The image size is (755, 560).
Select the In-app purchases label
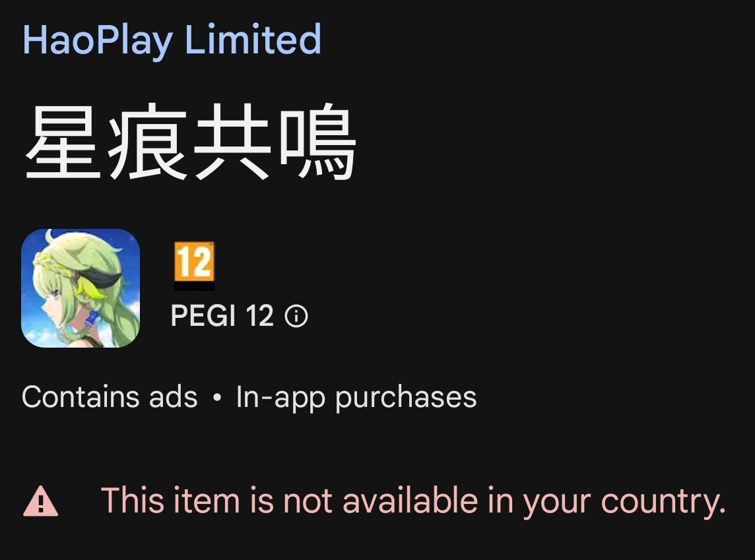tap(356, 398)
